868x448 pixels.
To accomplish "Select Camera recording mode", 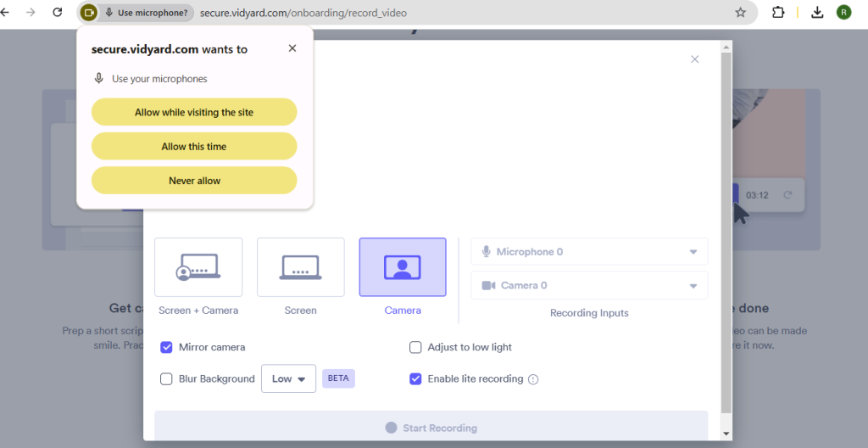I will (403, 267).
